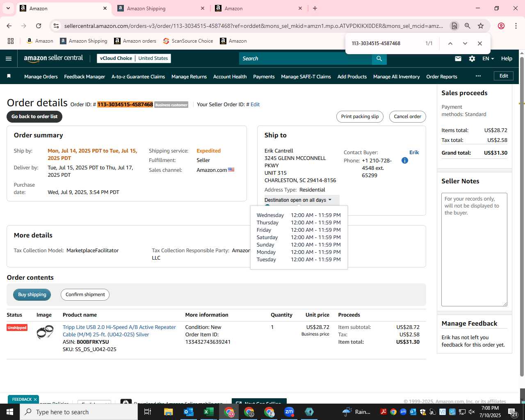525x420 pixels.
Task: Bookmark this page with the star icon
Action: (x=481, y=26)
